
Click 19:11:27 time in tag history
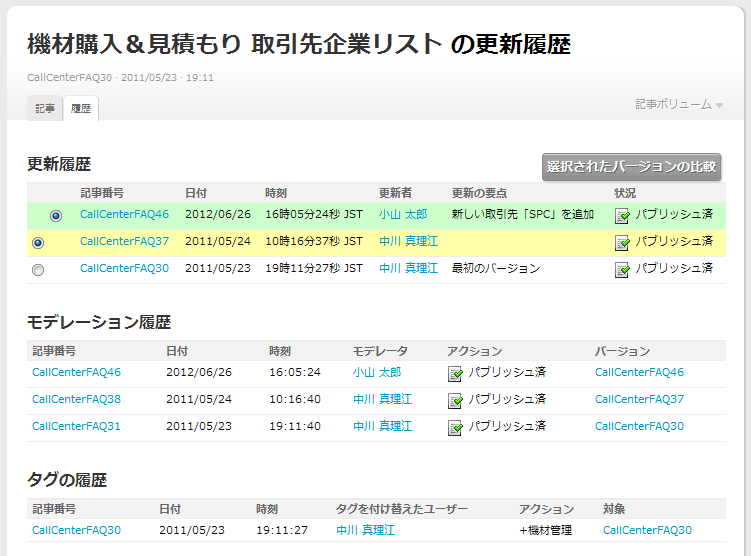(282, 530)
